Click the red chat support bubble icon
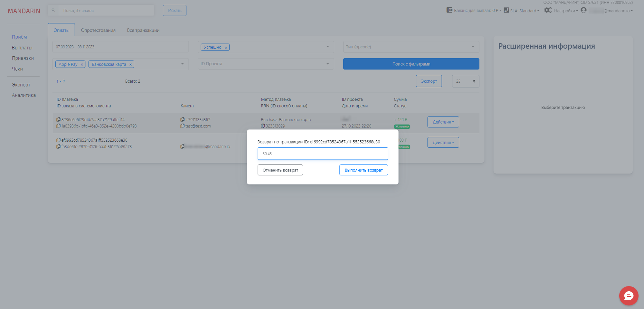The height and width of the screenshot is (309, 644). pyautogui.click(x=628, y=295)
